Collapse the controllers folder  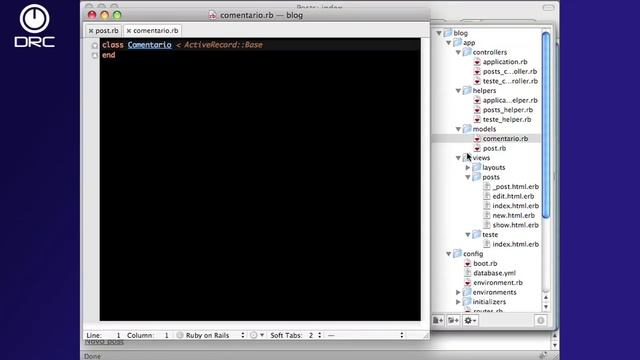[458, 52]
